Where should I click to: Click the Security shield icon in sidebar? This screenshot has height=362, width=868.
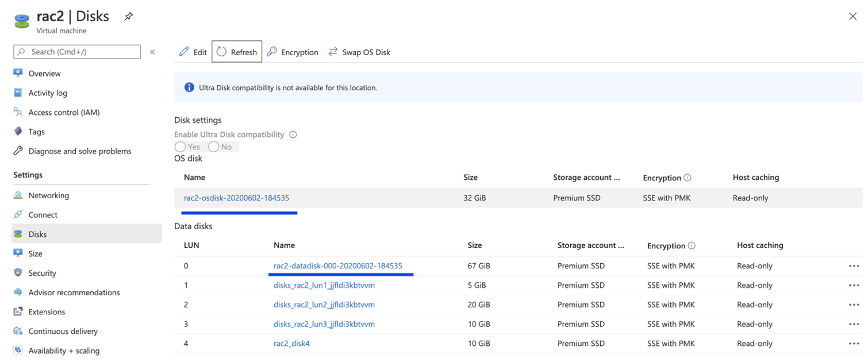[x=18, y=273]
